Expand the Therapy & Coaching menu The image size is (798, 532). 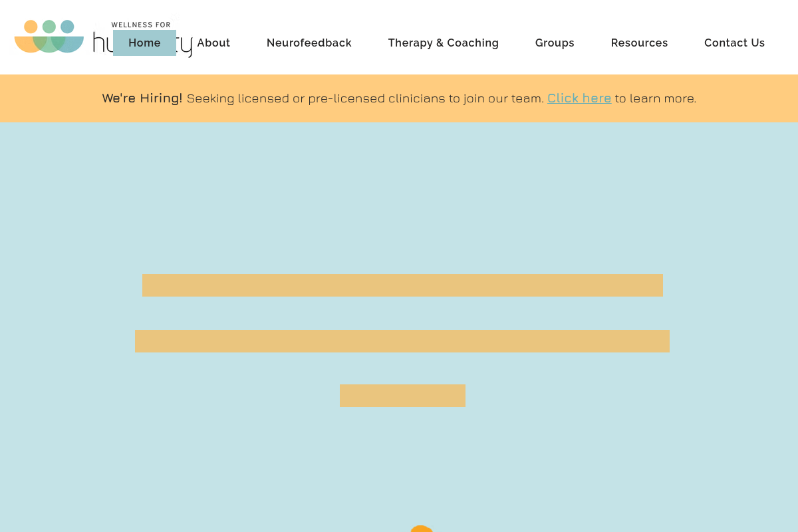[x=443, y=43]
